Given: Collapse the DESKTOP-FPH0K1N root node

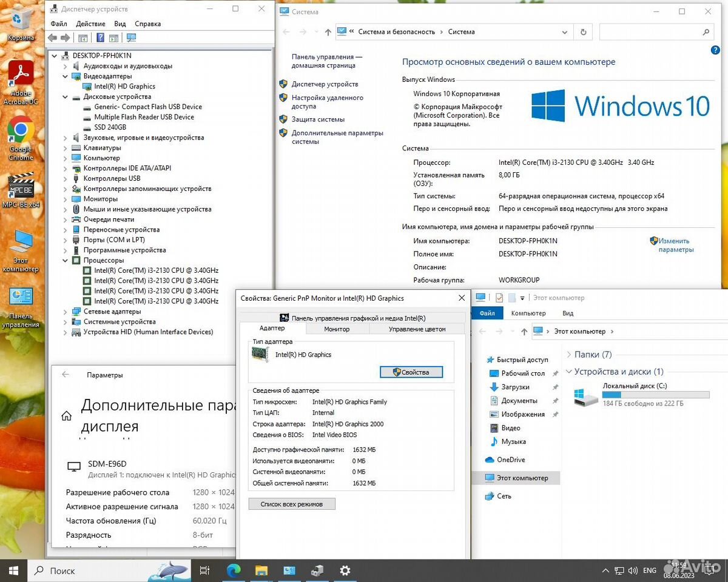Looking at the screenshot, I should [x=55, y=56].
